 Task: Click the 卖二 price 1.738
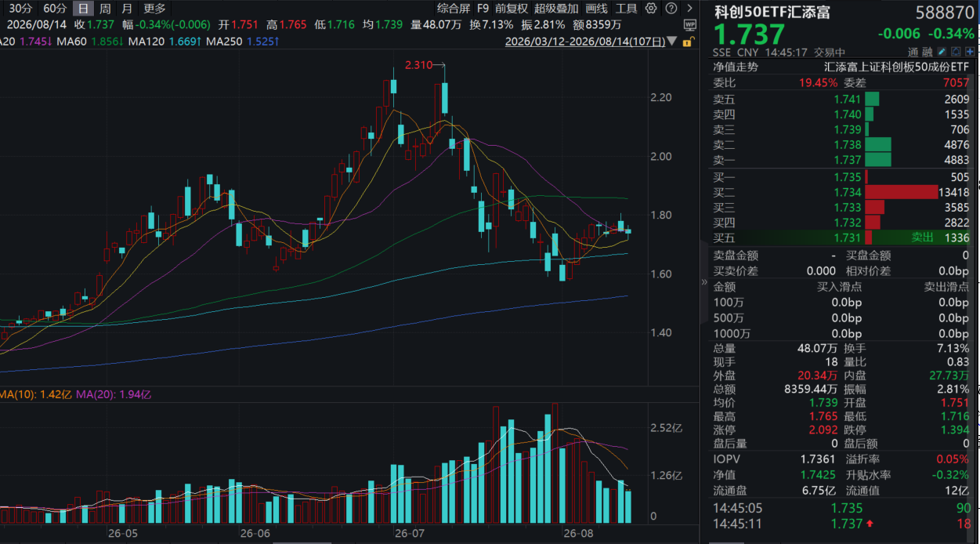pyautogui.click(x=848, y=145)
